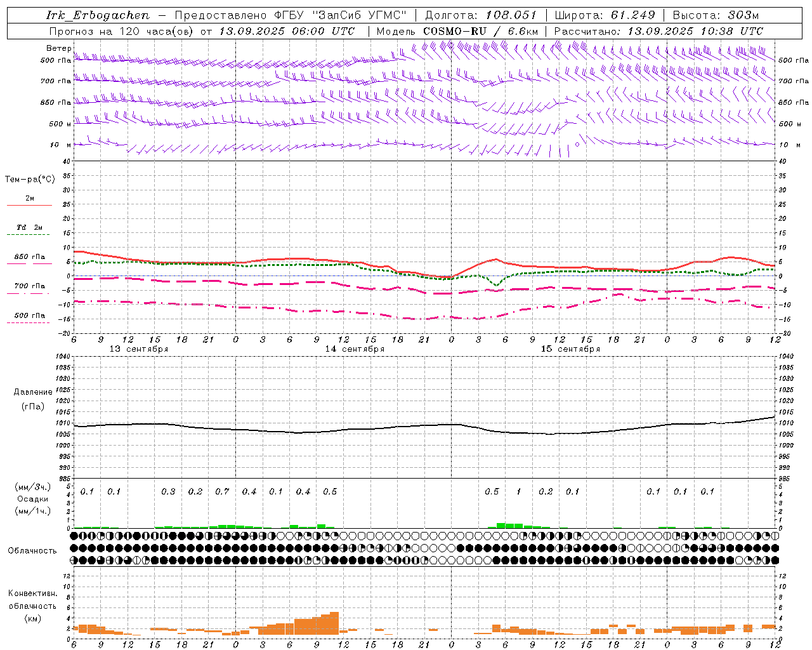Click the red 2м legend line sample
The width and height of the screenshot is (812, 650).
[29, 206]
